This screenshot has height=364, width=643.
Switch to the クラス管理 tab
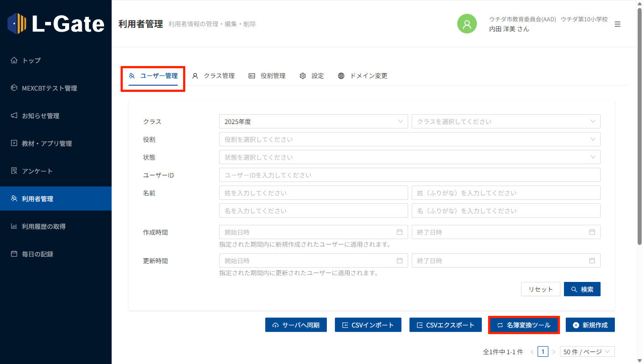pyautogui.click(x=213, y=76)
